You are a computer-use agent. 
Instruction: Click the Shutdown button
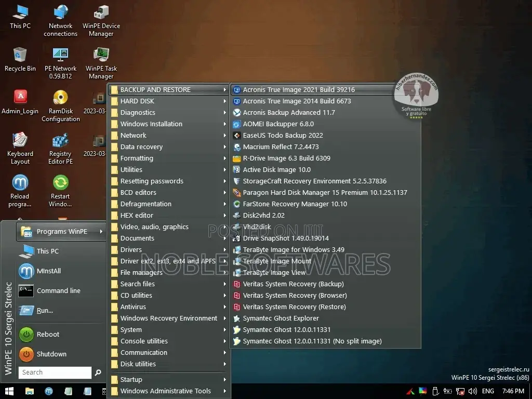pyautogui.click(x=61, y=354)
